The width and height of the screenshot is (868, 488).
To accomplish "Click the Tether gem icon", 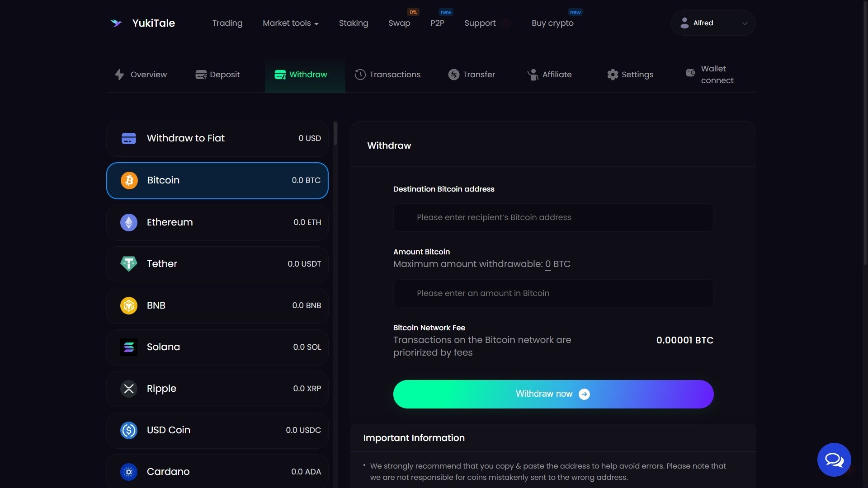I will tap(129, 264).
